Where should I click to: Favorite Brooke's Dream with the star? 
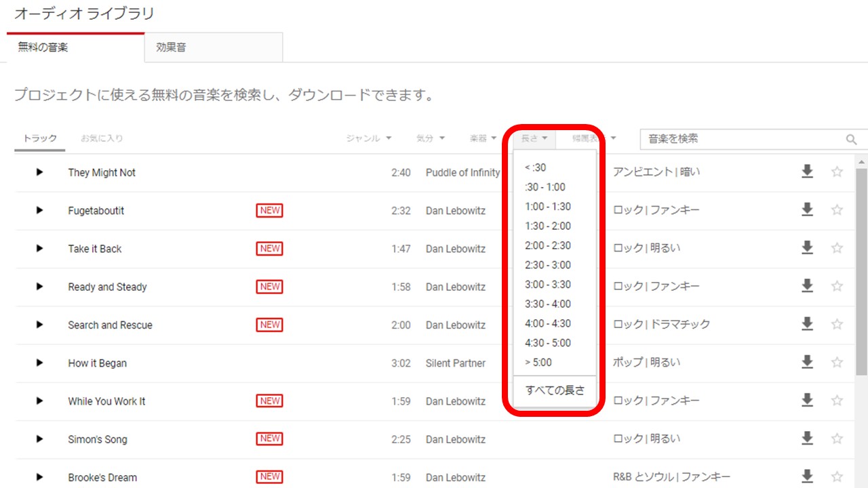pyautogui.click(x=837, y=477)
